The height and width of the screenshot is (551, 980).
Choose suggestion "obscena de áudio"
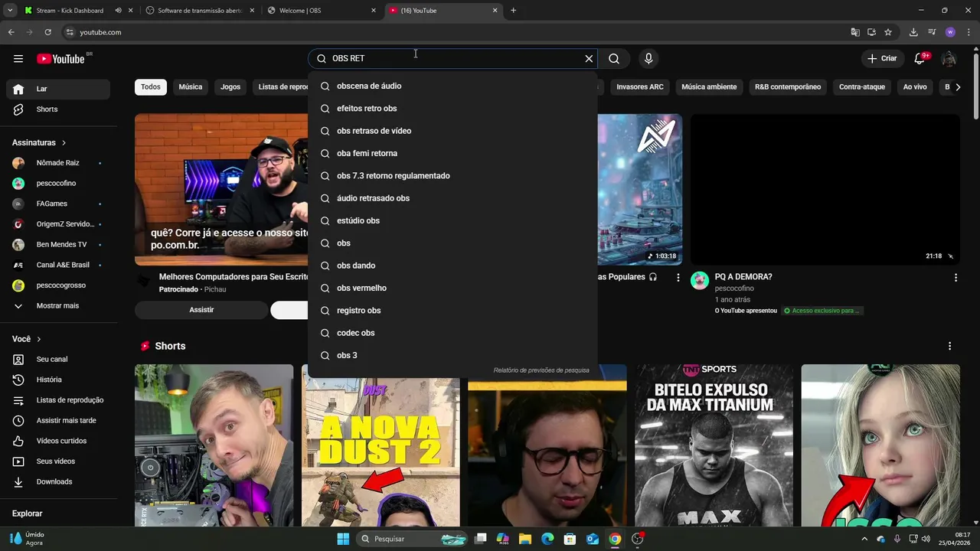(452, 86)
